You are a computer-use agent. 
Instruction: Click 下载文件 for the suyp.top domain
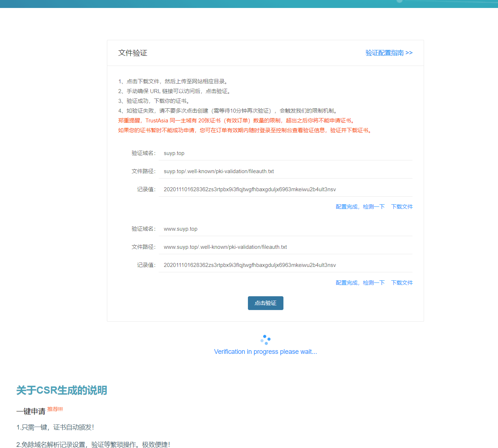402,207
